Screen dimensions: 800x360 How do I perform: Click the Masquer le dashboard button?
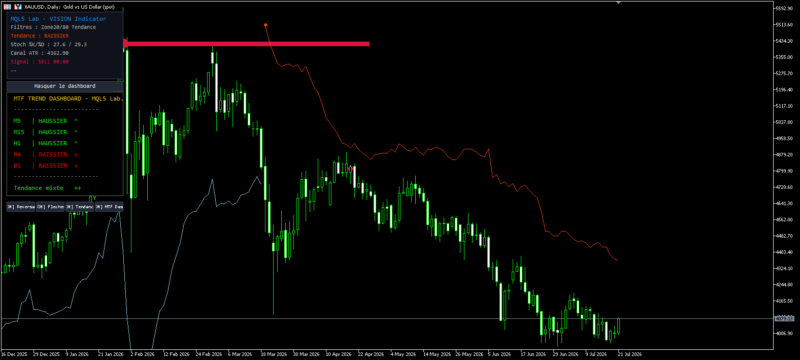[x=65, y=86]
